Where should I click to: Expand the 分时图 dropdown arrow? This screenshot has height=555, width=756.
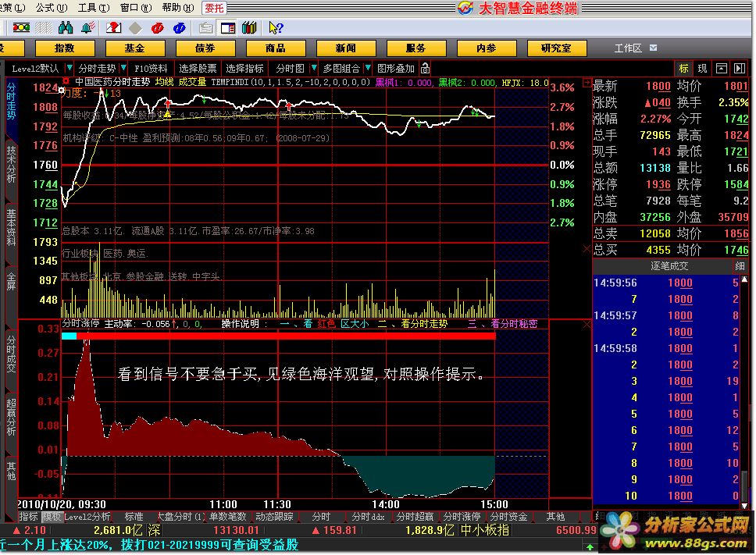click(314, 68)
